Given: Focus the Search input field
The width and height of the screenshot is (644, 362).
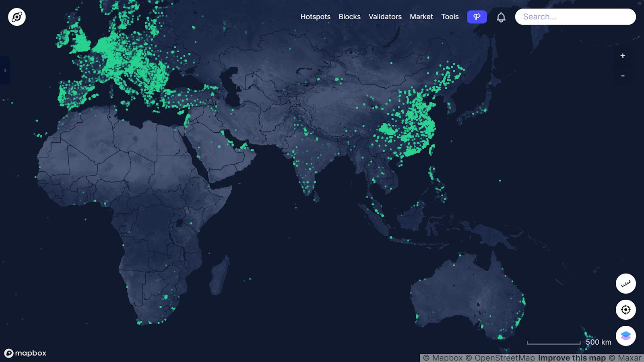Looking at the screenshot, I should (x=576, y=17).
